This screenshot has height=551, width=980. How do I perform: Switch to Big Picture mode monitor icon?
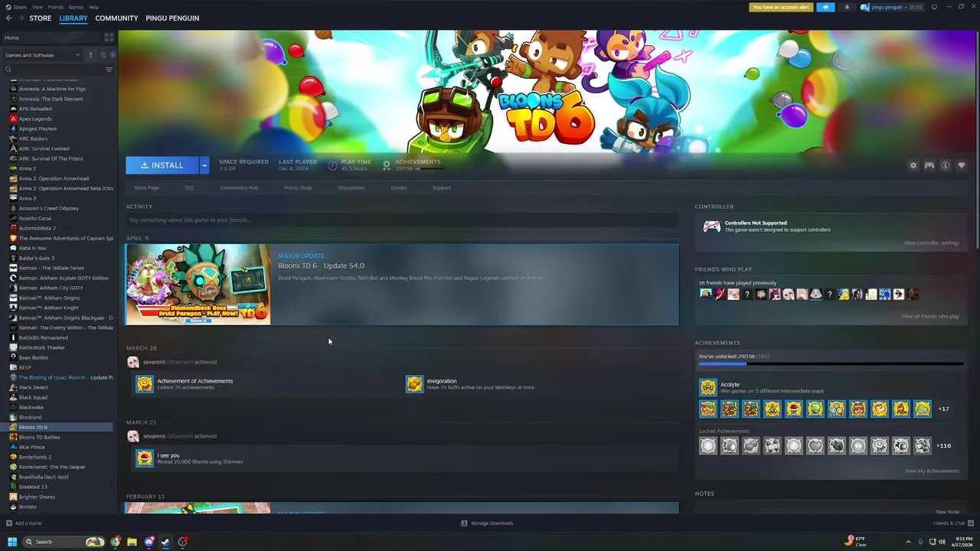point(934,7)
